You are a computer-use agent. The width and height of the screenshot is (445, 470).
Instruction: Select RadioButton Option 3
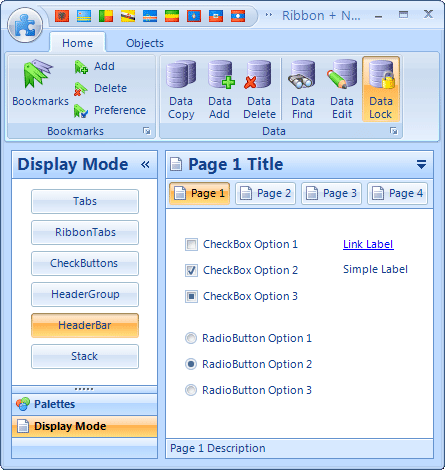(x=191, y=390)
